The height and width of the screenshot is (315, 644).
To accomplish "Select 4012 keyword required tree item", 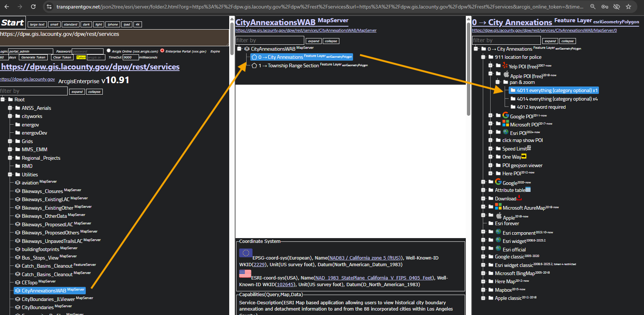I will point(541,107).
